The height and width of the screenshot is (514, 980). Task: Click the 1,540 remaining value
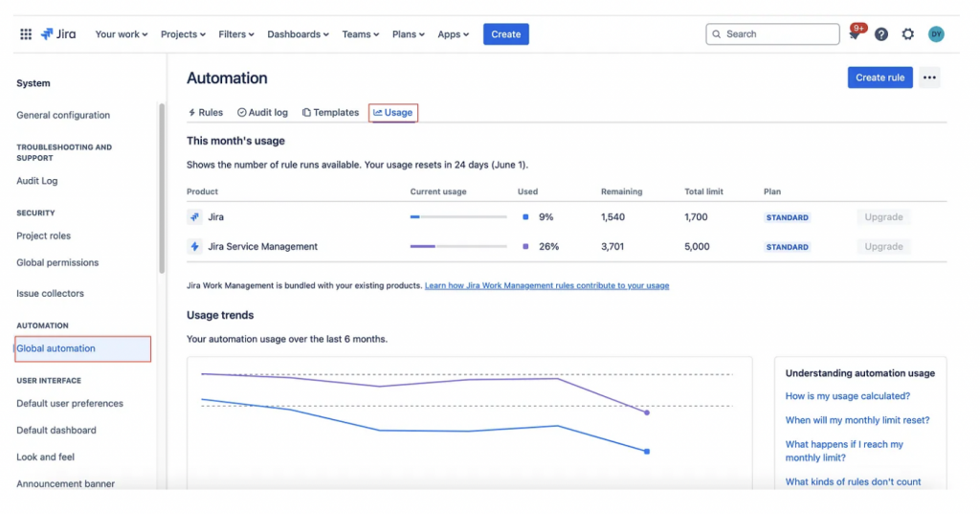[x=613, y=217]
